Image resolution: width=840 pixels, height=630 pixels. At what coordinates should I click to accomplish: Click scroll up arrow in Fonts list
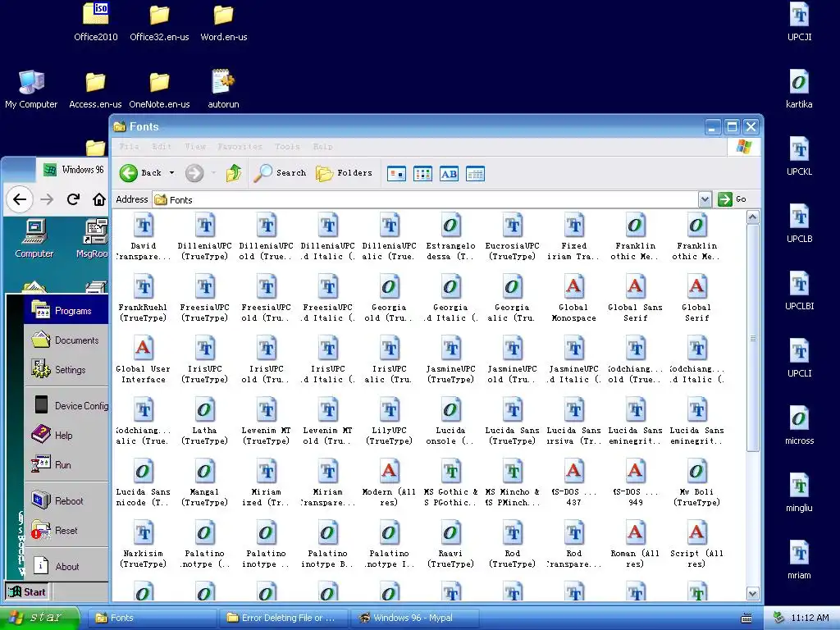coord(753,217)
